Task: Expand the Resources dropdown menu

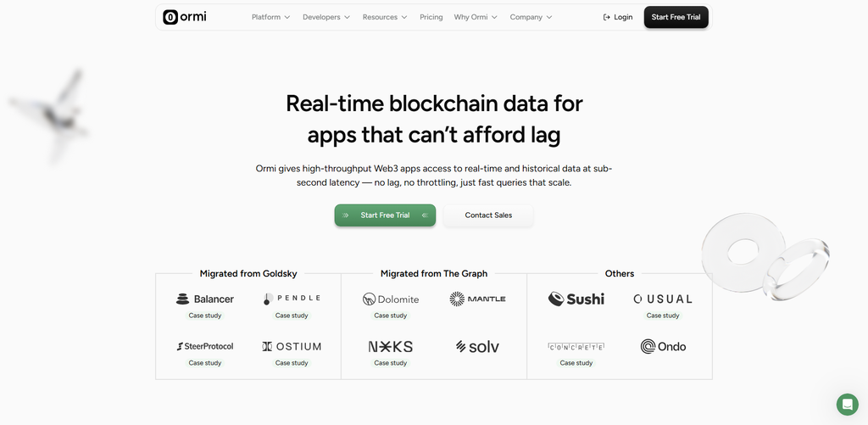Action: point(385,17)
